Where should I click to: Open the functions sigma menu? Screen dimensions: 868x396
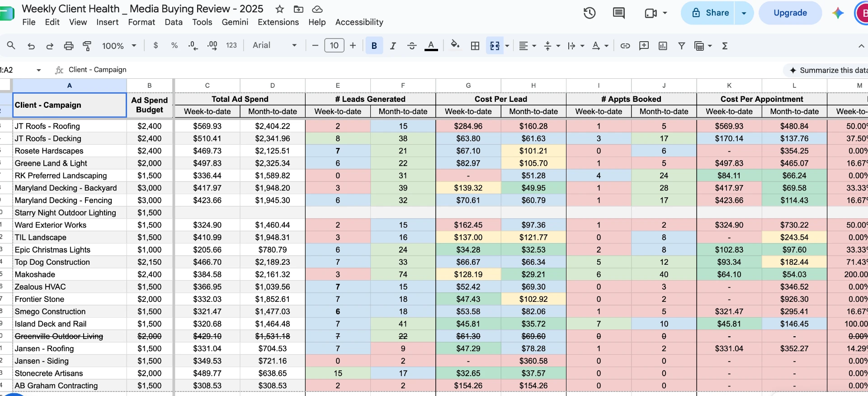click(x=725, y=46)
